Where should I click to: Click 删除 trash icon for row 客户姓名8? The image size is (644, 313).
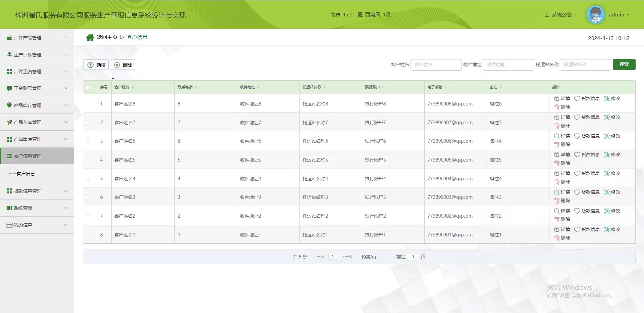coord(557,107)
